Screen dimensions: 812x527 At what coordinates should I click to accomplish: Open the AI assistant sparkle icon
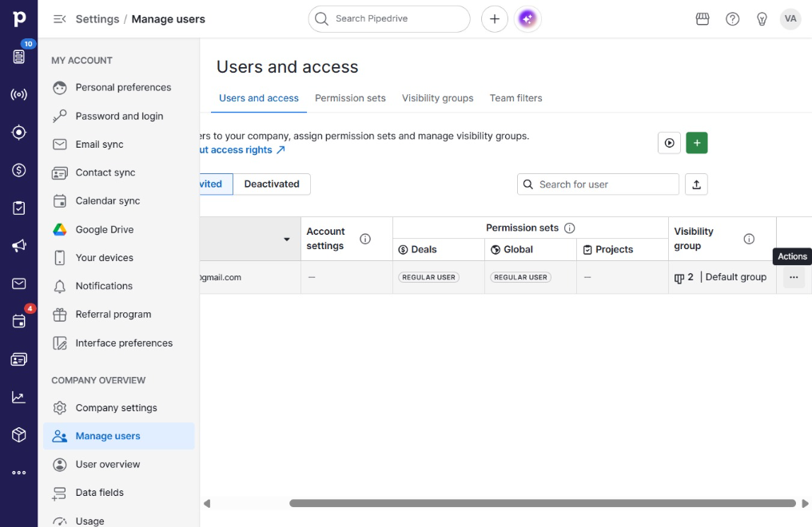pyautogui.click(x=527, y=19)
